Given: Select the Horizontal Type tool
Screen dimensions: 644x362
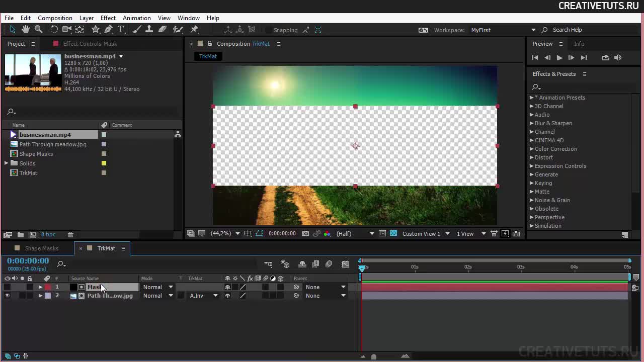Looking at the screenshot, I should [x=121, y=30].
